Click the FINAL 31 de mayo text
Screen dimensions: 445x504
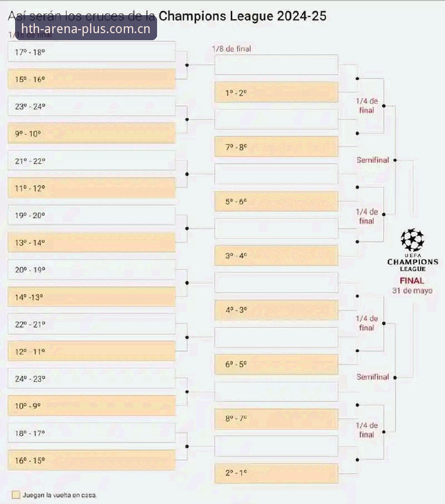click(412, 285)
